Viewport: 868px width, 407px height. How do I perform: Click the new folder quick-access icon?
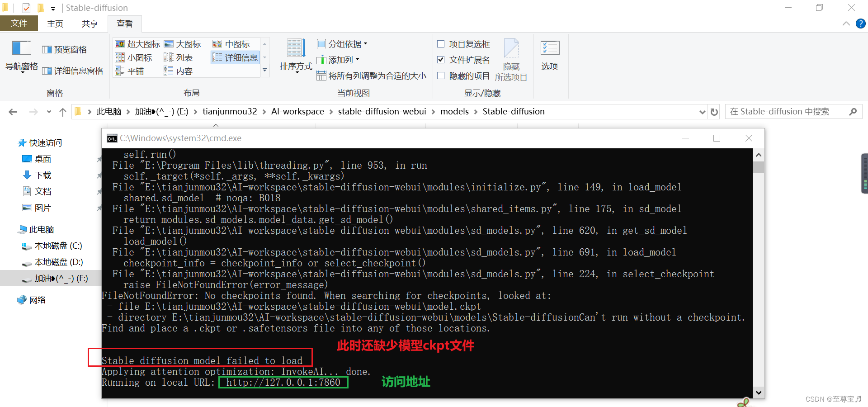[40, 8]
